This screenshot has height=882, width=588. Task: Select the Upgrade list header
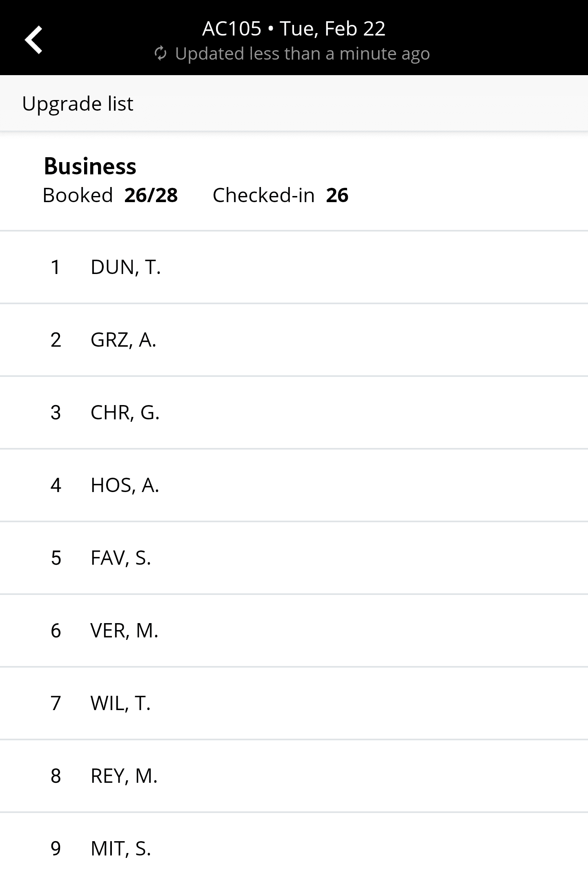(78, 104)
